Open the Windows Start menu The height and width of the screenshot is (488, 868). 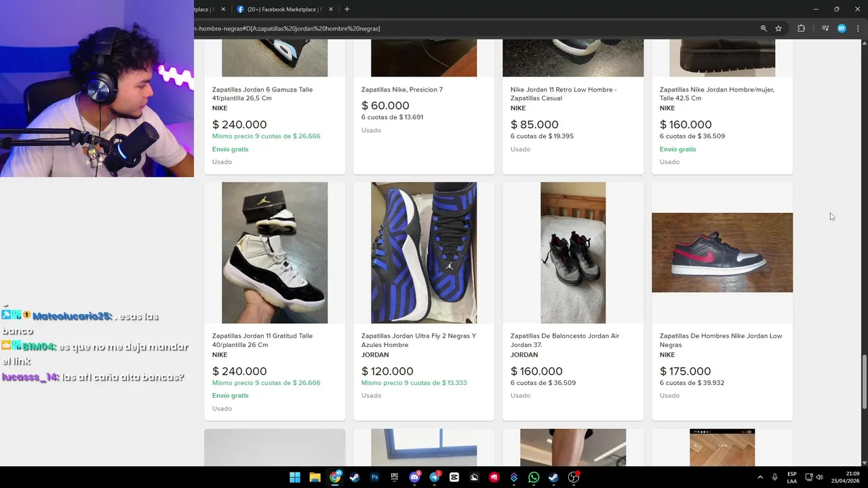tap(295, 477)
